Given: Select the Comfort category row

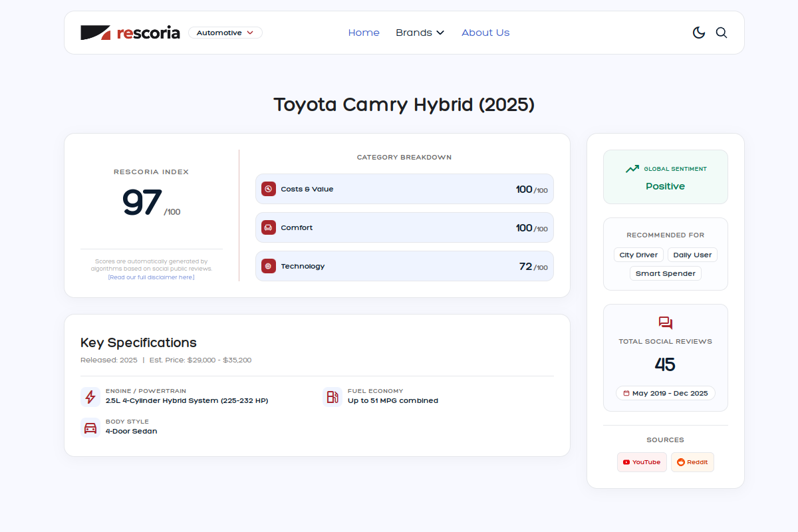Looking at the screenshot, I should coord(404,227).
